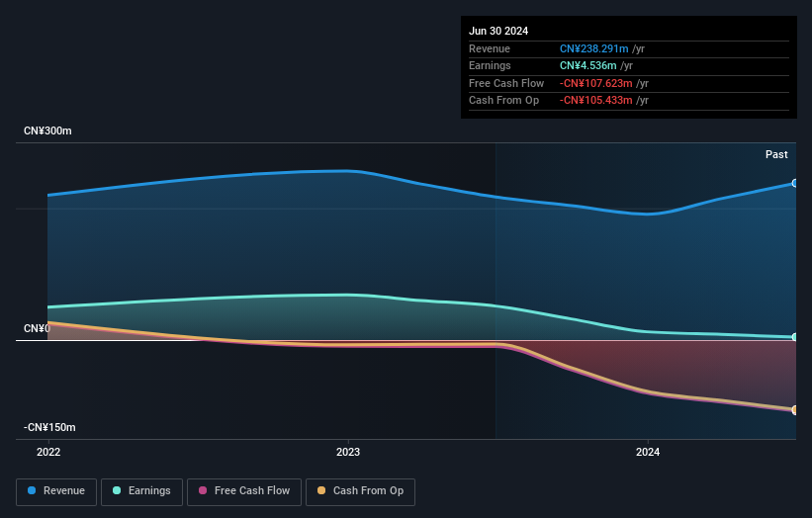This screenshot has width=812, height=518.
Task: Select the Revenue data point at chart end
Action: click(x=795, y=183)
